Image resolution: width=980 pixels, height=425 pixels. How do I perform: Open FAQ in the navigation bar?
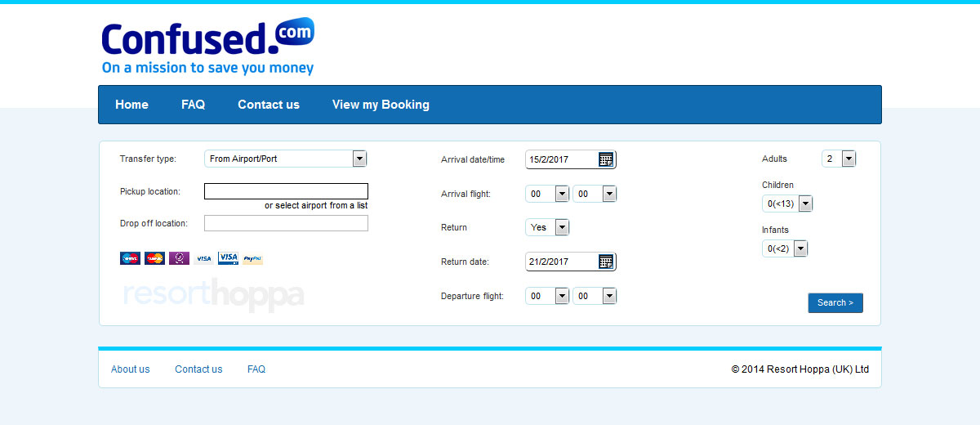[x=193, y=105]
